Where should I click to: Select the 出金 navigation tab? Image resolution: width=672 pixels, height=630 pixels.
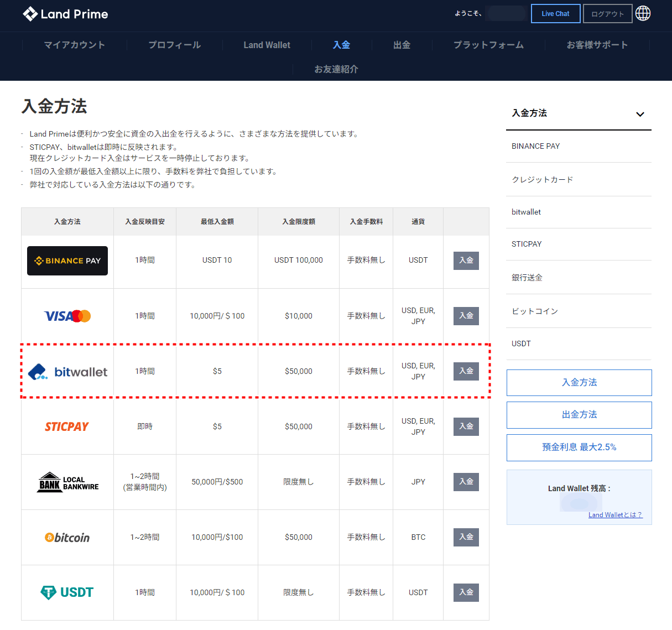pos(402,45)
